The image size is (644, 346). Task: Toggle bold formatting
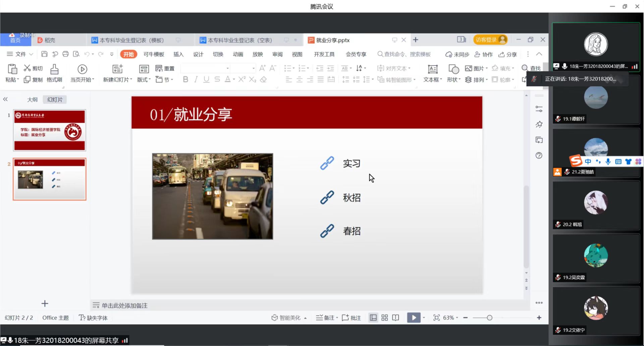tap(185, 79)
